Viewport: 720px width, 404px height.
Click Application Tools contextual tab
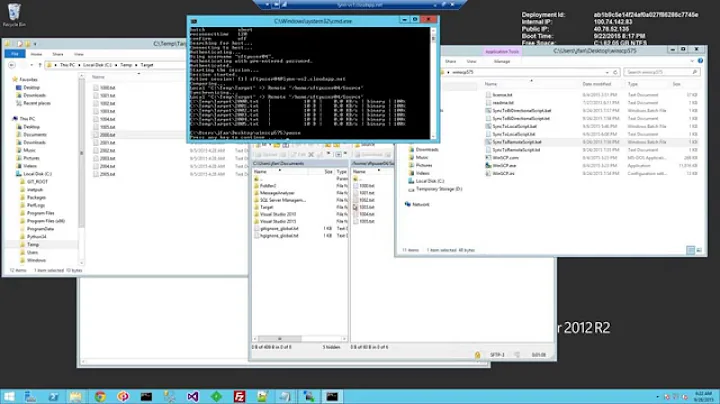click(502, 52)
